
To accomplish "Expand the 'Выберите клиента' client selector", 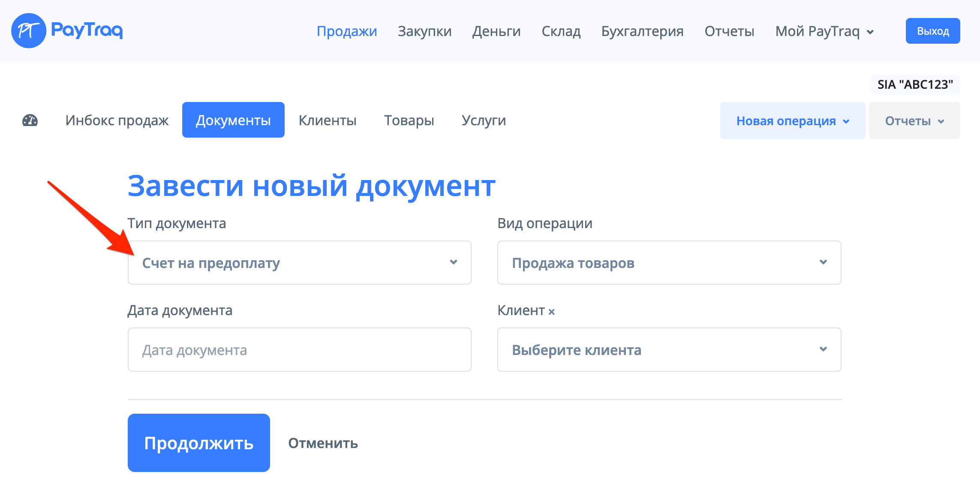I will click(669, 350).
